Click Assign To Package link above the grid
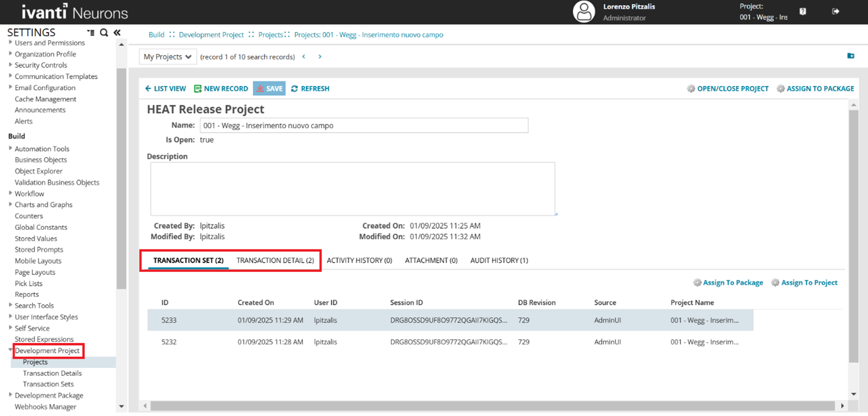This screenshot has height=416, width=868. tap(728, 283)
